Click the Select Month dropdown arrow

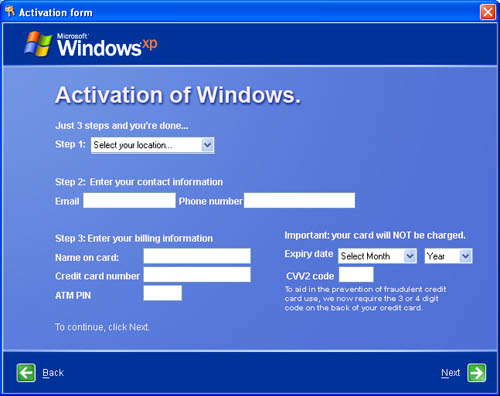tap(410, 256)
